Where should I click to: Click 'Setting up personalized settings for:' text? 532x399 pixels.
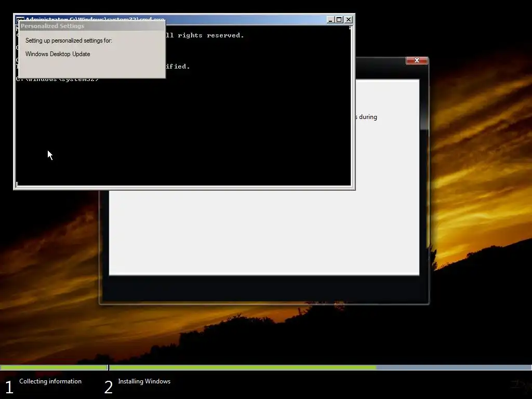[69, 41]
